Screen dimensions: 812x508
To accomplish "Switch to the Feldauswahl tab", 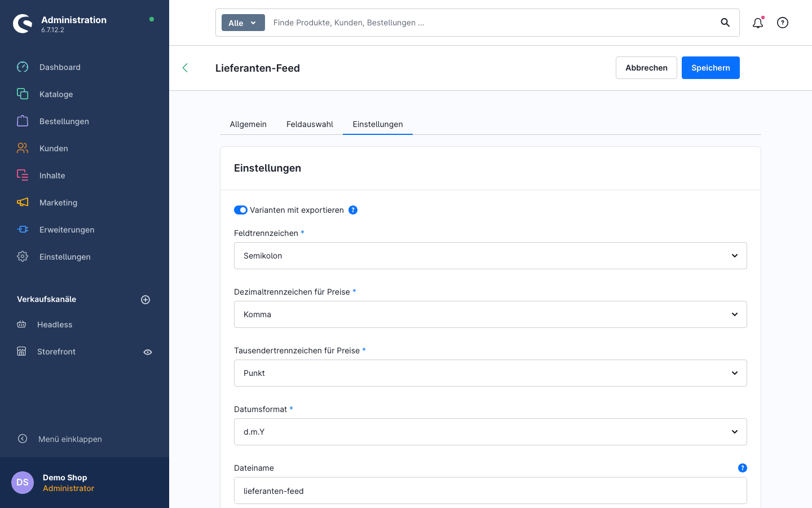I will coord(310,124).
